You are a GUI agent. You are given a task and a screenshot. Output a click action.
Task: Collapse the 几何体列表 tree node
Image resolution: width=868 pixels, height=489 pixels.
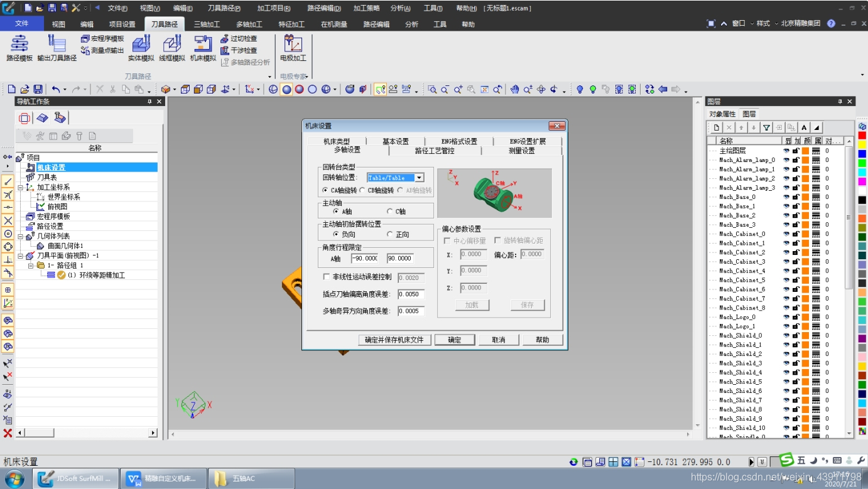pyautogui.click(x=20, y=236)
